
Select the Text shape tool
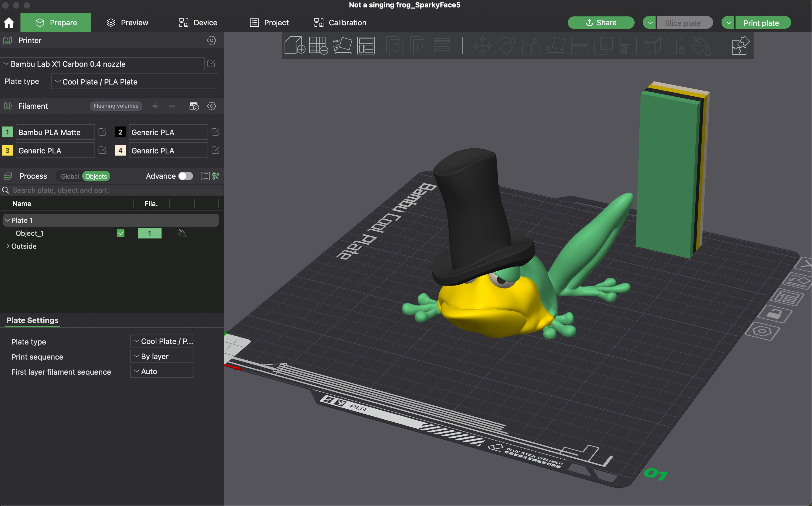tap(677, 45)
